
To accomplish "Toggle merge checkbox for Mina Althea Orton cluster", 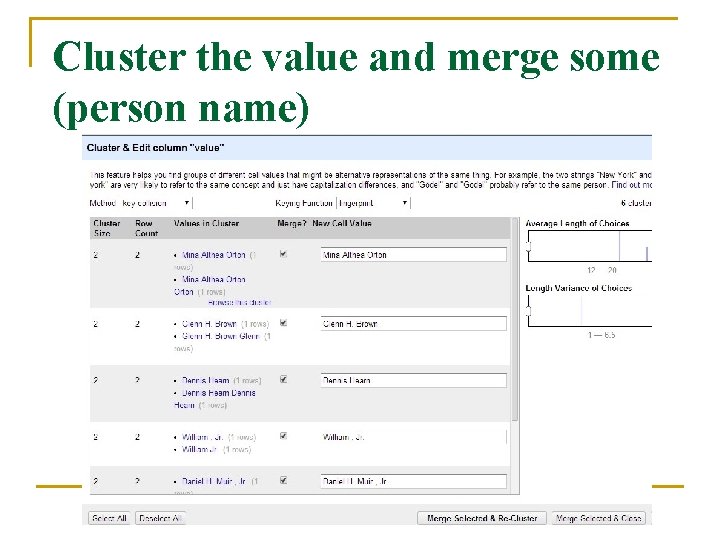I will tap(283, 254).
